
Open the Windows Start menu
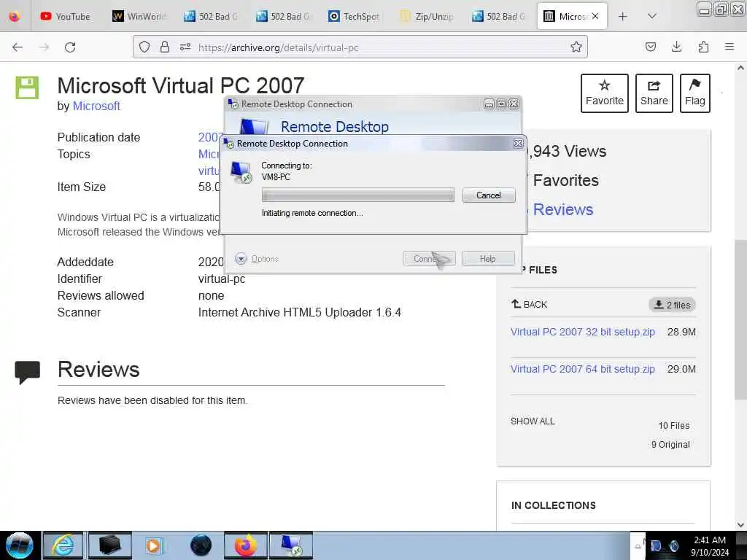coord(20,545)
